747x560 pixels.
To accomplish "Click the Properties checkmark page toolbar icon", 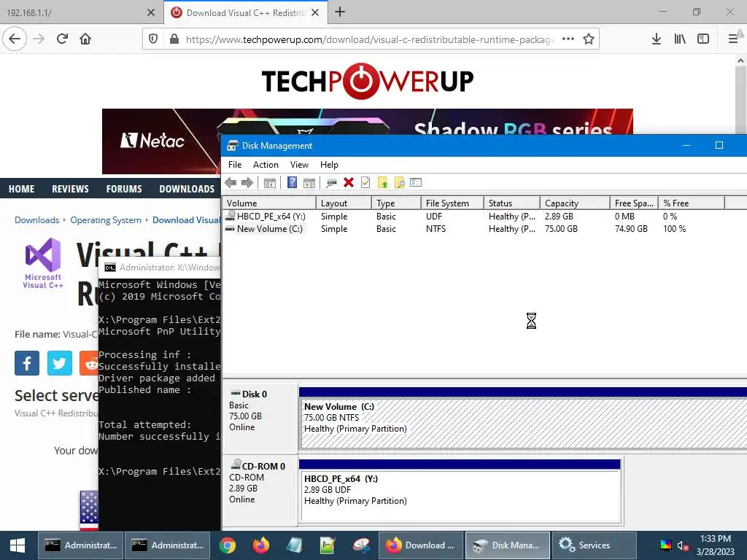I will pyautogui.click(x=365, y=182).
